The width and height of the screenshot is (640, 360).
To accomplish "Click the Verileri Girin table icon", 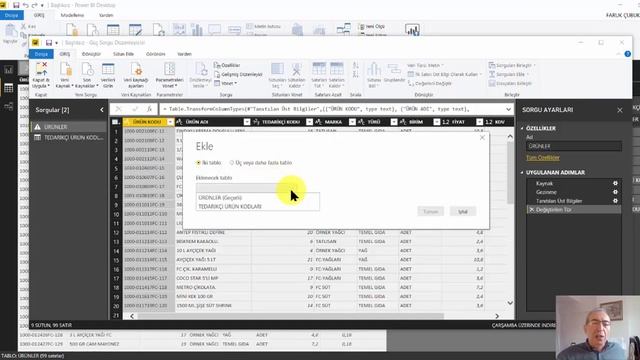I will click(x=108, y=69).
